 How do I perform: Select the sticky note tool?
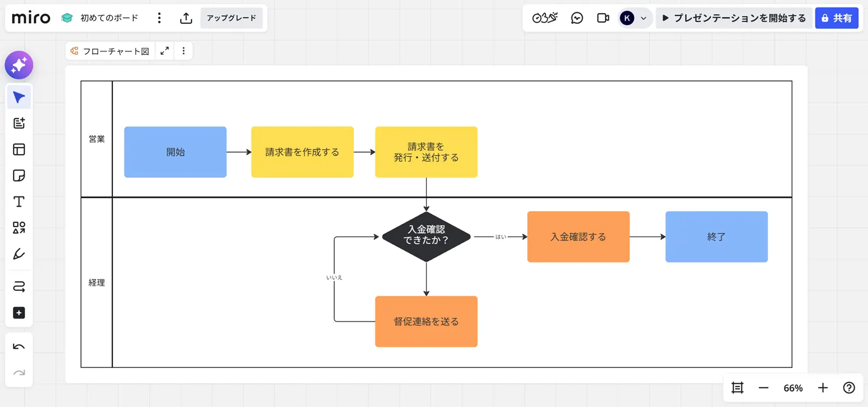(19, 175)
